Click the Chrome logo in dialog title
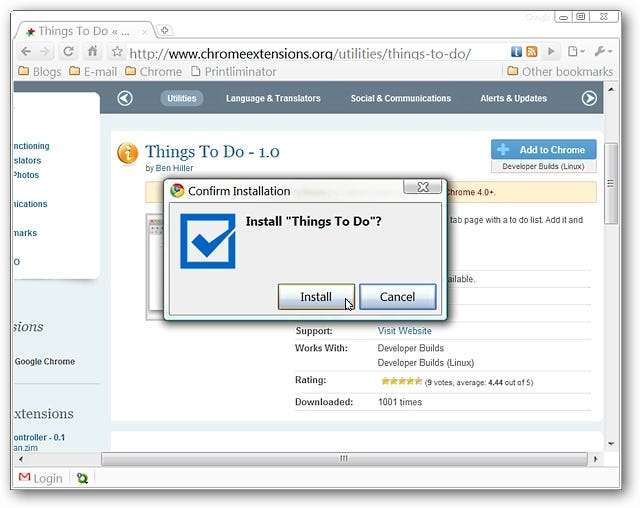Image resolution: width=640 pixels, height=508 pixels. [177, 191]
